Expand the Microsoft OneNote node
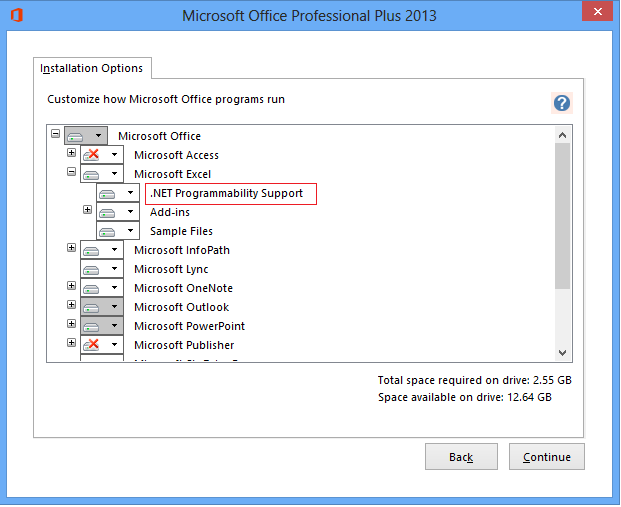Screen dimensions: 621x507 click(71, 286)
